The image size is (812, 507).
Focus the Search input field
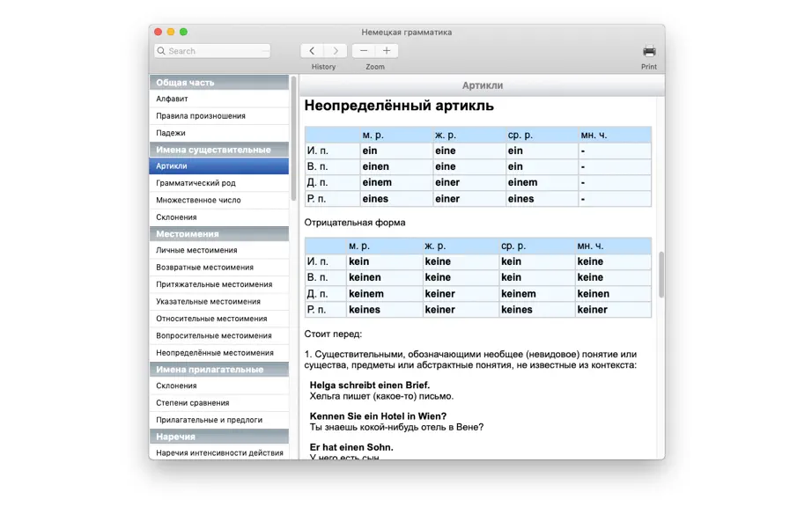[x=212, y=51]
